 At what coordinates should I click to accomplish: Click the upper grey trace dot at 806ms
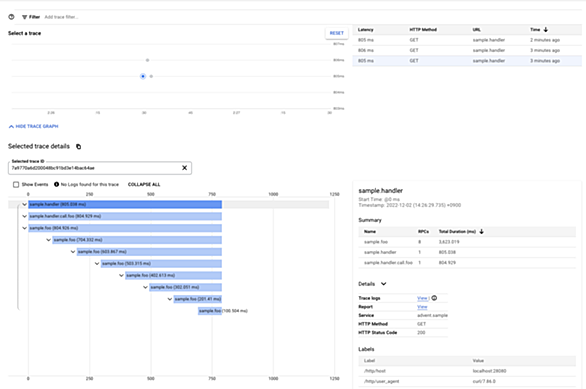click(147, 60)
